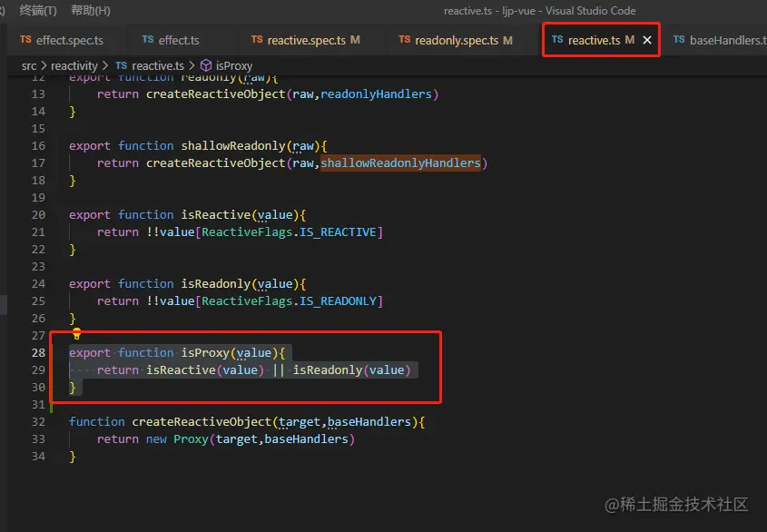The width and height of the screenshot is (767, 532).
Task: Click the isProxy symbol cube icon in breadcrumb
Action: pyautogui.click(x=206, y=65)
